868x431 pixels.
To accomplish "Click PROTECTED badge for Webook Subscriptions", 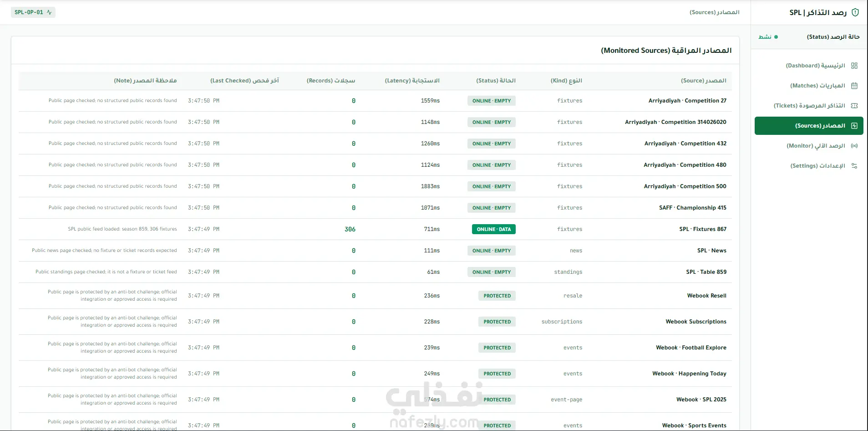I will point(497,322).
